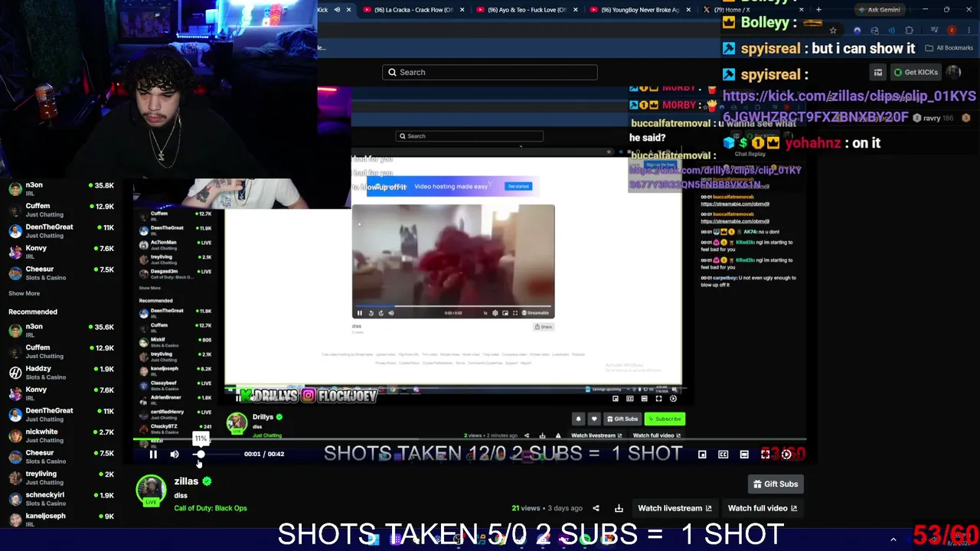Click rewind icon in the Streamable player
The height and width of the screenshot is (551, 980).
pyautogui.click(x=371, y=313)
